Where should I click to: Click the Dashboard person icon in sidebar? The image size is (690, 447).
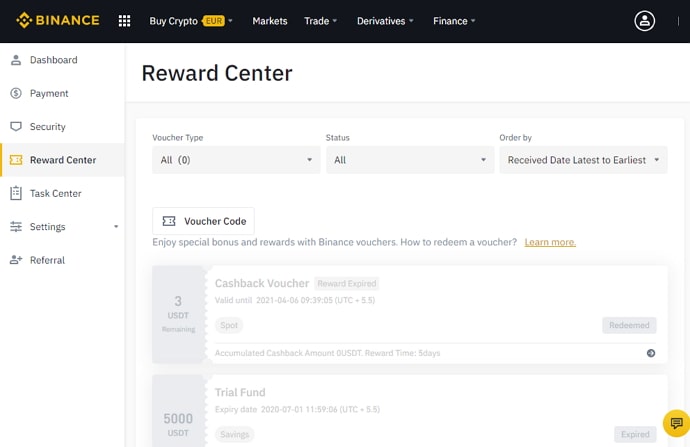16,60
